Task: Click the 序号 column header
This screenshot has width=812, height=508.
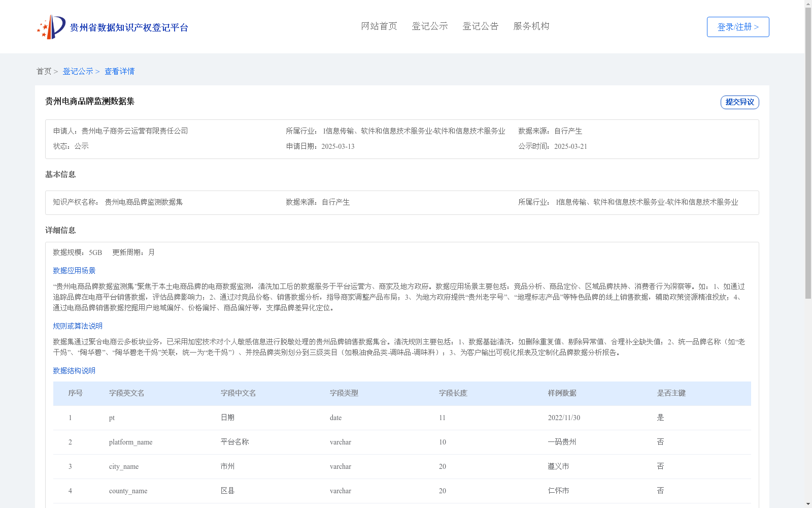Action: [x=76, y=393]
